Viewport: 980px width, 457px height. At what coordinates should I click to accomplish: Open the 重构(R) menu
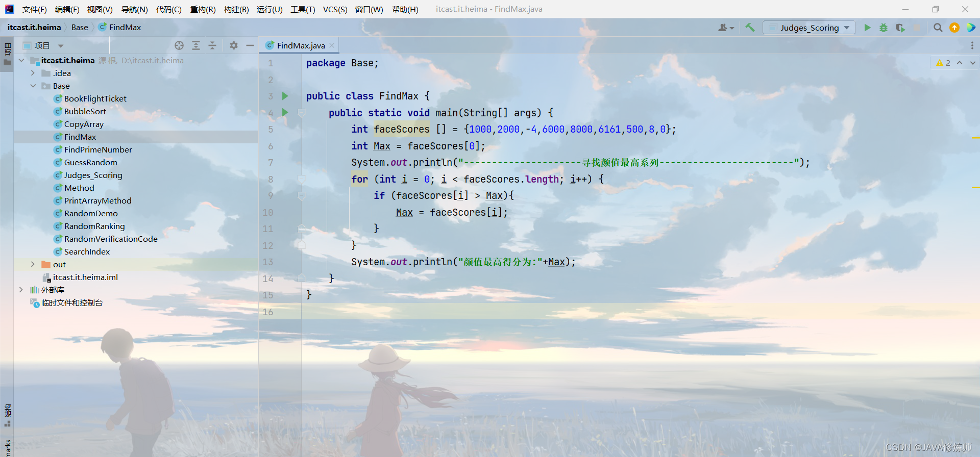tap(203, 9)
